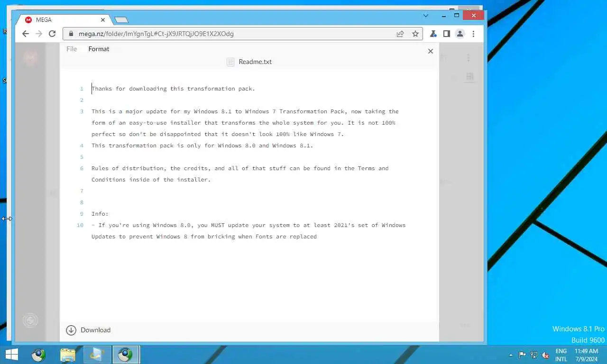
Task: Change the ENG INTL input language
Action: pos(561,355)
